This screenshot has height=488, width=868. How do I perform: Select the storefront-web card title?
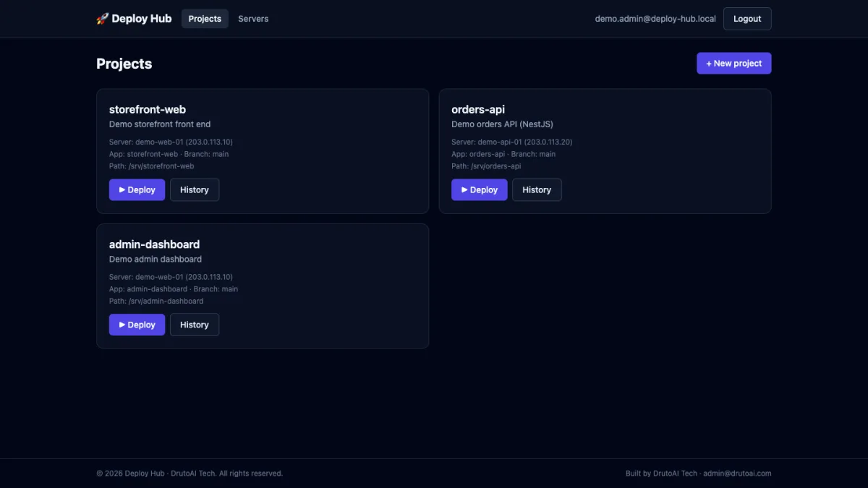148,109
